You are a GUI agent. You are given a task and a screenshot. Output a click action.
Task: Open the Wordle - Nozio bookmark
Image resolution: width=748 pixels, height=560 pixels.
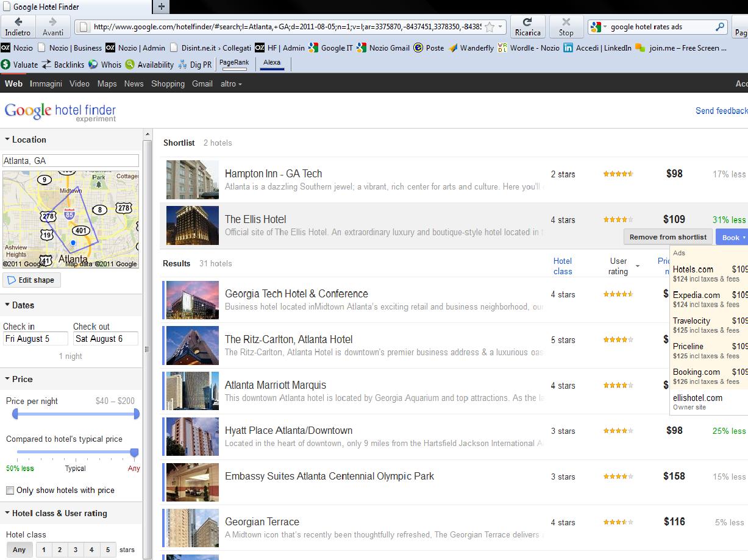coord(529,48)
